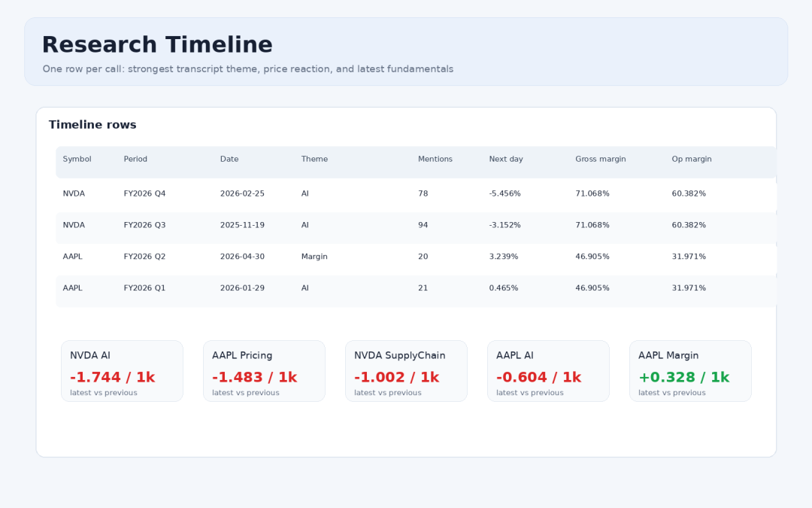Viewport: 812px width, 508px height.
Task: Click 31.971% op margin in FY2026 Q1 row
Action: click(x=689, y=287)
